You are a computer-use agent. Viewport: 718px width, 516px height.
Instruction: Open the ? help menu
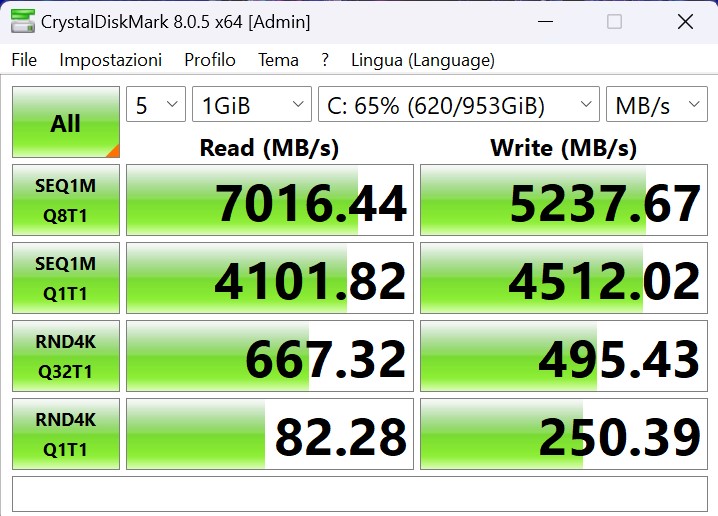[x=325, y=60]
